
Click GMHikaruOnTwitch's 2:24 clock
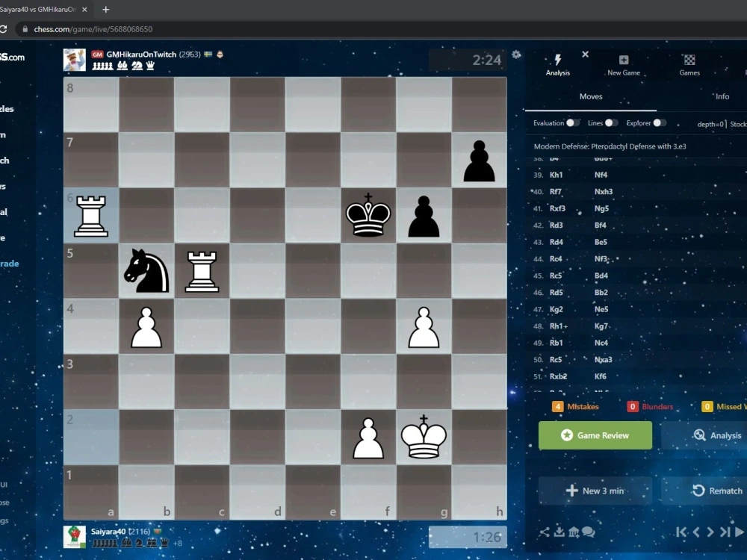point(468,60)
